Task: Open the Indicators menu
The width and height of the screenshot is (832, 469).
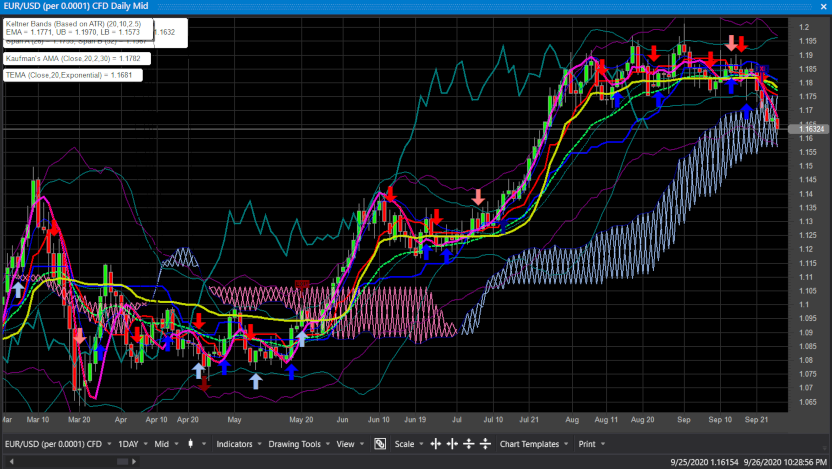Action: pos(239,444)
